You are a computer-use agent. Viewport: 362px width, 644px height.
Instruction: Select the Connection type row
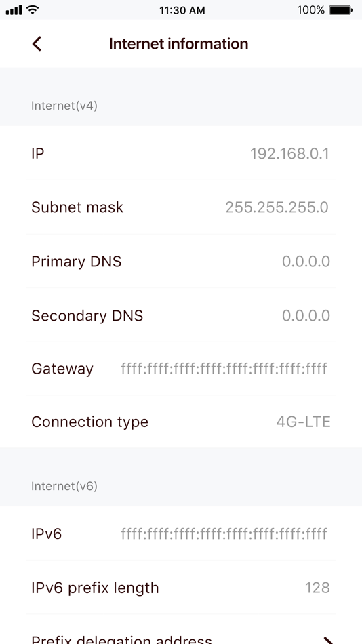click(181, 422)
